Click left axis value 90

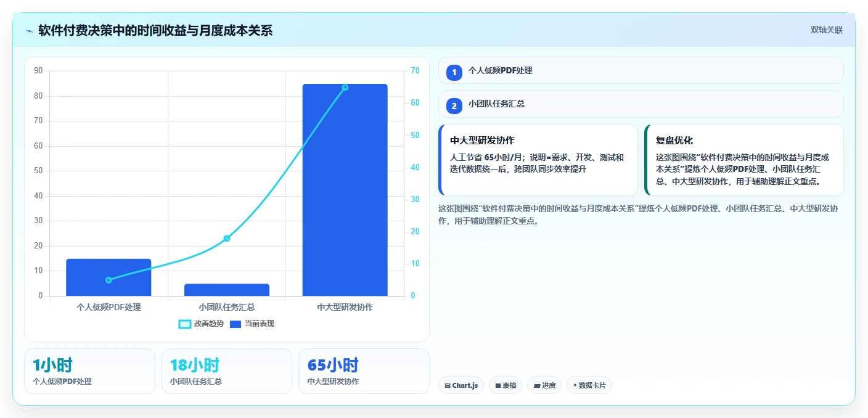[38, 71]
